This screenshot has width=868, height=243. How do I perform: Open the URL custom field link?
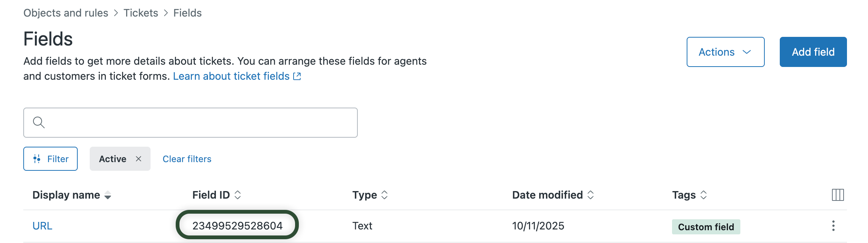[42, 226]
